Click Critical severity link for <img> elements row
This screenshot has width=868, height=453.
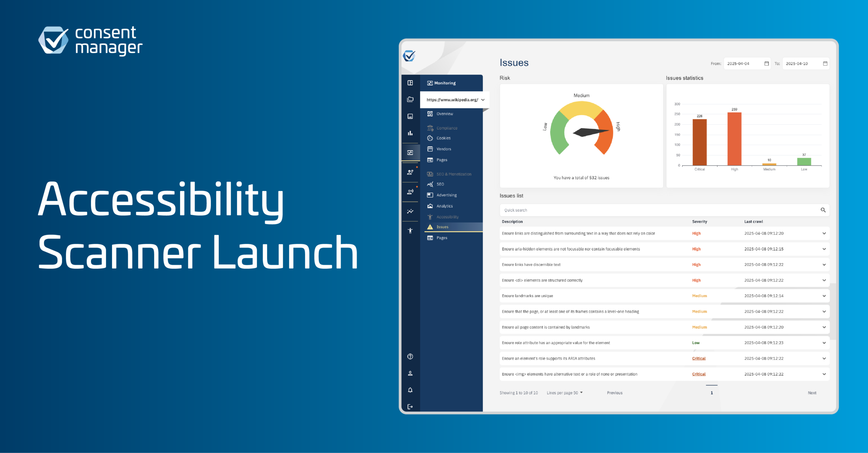pos(699,374)
